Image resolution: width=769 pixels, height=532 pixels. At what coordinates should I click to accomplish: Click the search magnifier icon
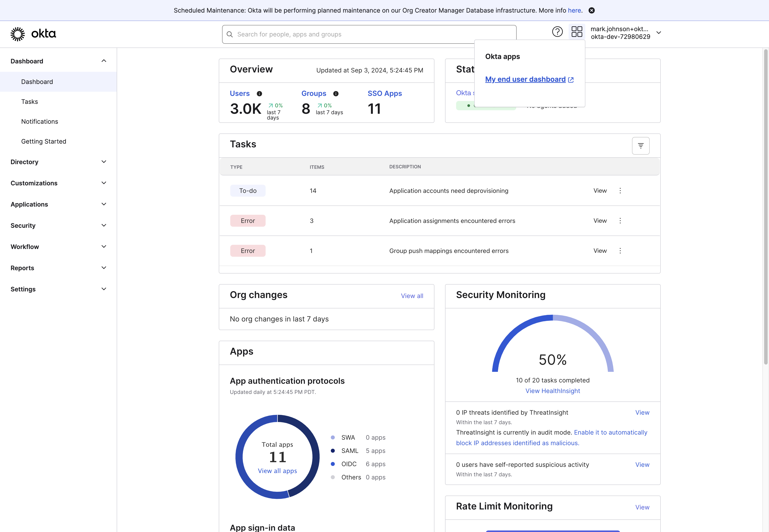point(230,34)
